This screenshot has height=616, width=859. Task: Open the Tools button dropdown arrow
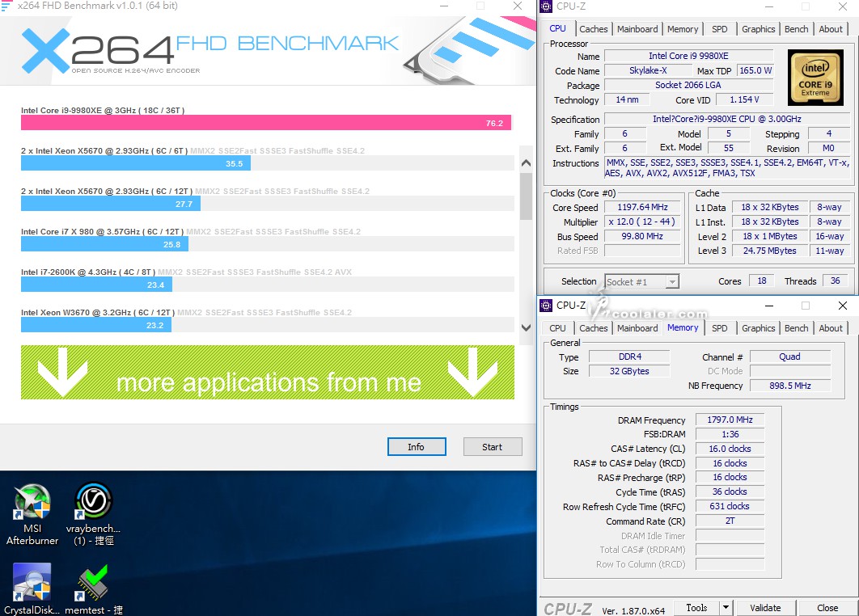pyautogui.click(x=726, y=607)
